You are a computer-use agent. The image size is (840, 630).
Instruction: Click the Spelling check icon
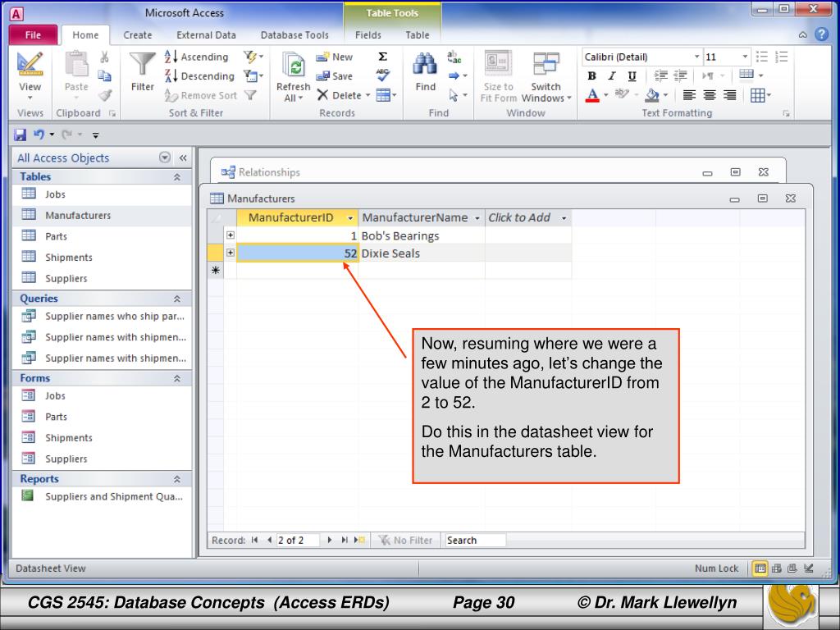coord(382,75)
